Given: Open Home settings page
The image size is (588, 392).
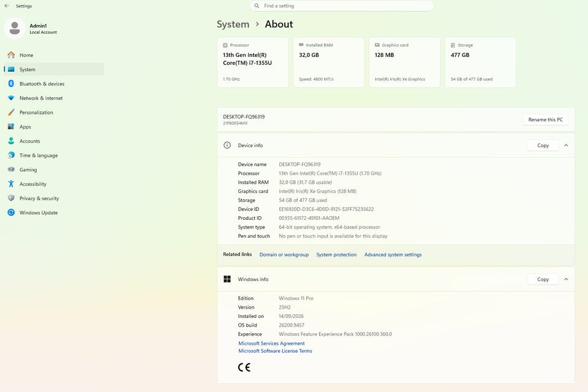Looking at the screenshot, I should (54, 55).
